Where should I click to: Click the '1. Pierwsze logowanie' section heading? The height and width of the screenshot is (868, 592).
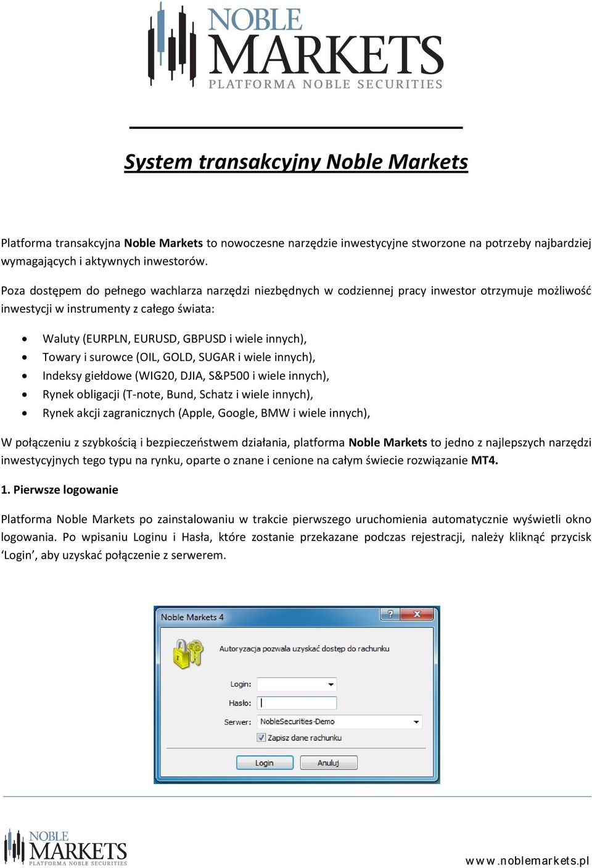[59, 490]
